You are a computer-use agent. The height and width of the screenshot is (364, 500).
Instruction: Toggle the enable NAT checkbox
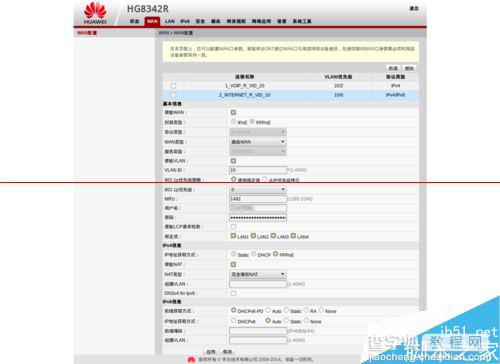233,264
